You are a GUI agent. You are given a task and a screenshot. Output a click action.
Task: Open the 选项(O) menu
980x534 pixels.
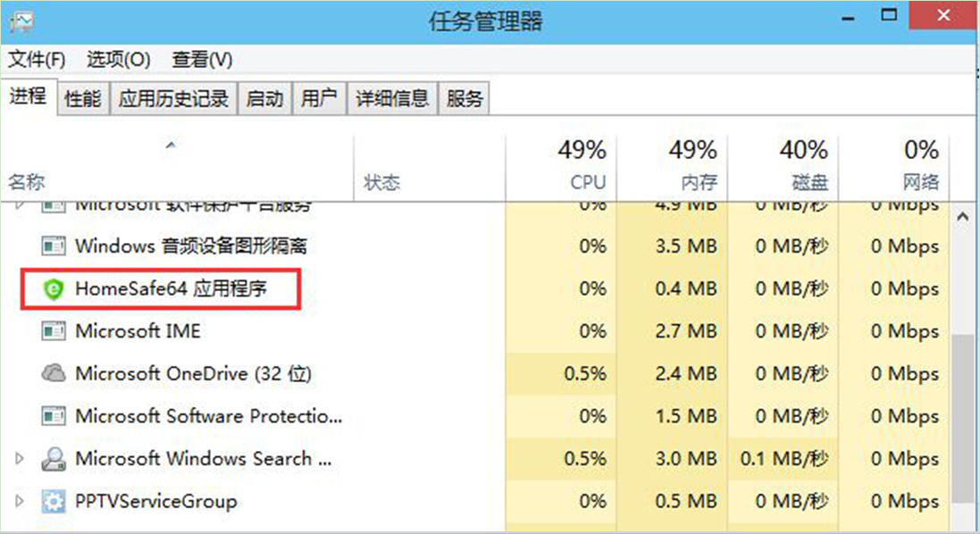click(x=118, y=60)
